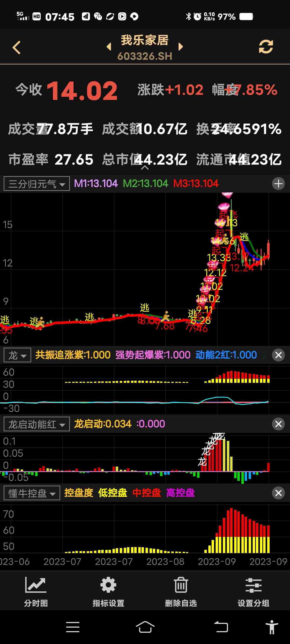This screenshot has height=644, width=290.
Task: Tap the 控盘度 legend label
Action: (79, 493)
